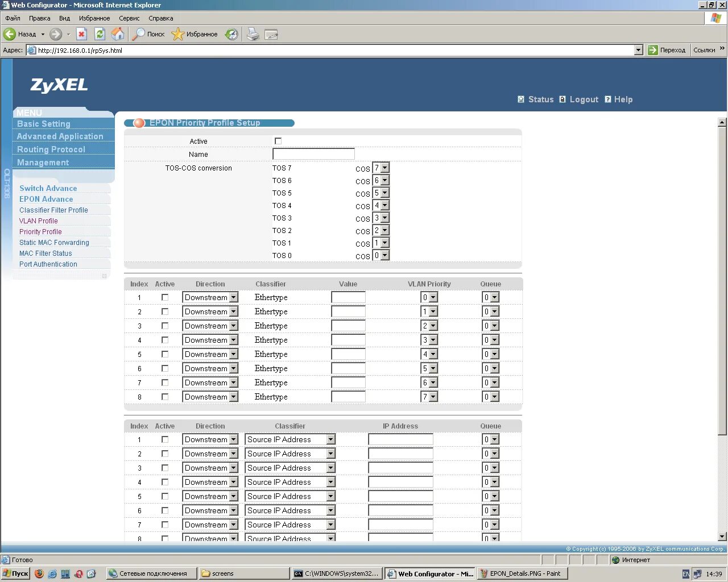Open C:\WINDOWS\system32 console taskbar button

pos(337,573)
